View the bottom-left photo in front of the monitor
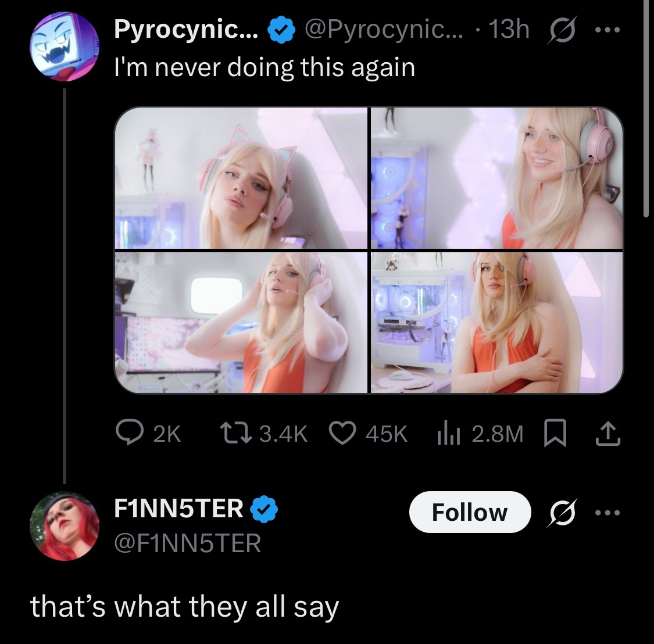The image size is (654, 644). [241, 323]
